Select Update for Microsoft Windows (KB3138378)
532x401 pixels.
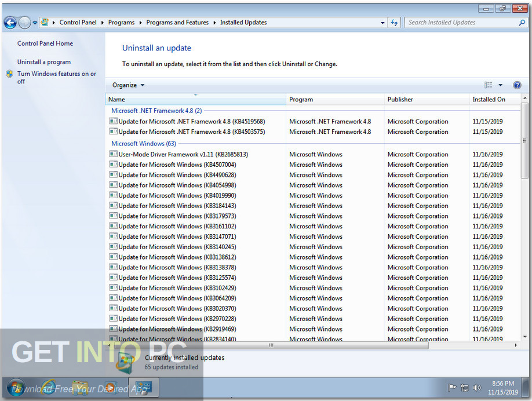(177, 267)
